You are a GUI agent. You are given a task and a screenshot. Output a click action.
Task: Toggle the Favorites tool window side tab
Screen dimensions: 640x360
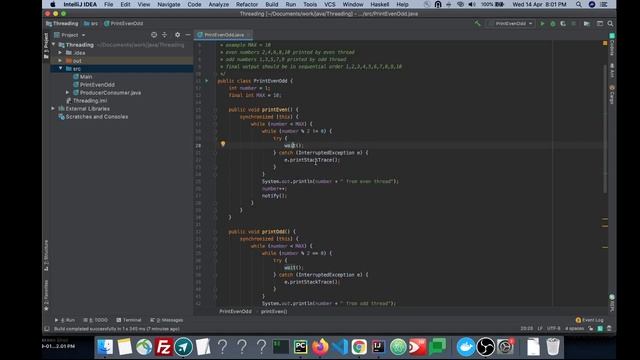[x=46, y=295]
